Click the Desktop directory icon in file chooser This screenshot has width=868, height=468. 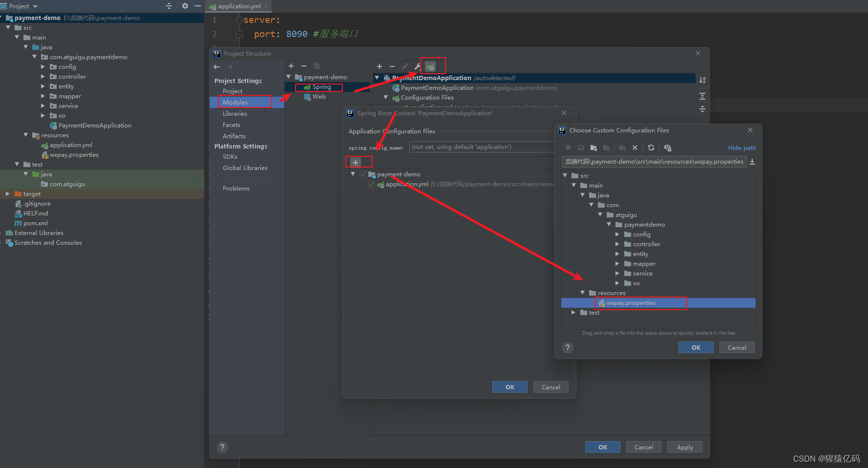coord(581,148)
